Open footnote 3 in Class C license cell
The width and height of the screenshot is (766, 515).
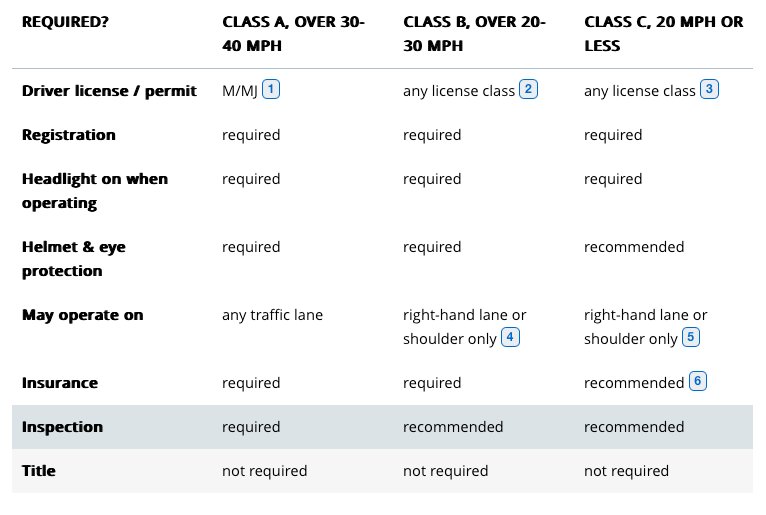[x=709, y=89]
